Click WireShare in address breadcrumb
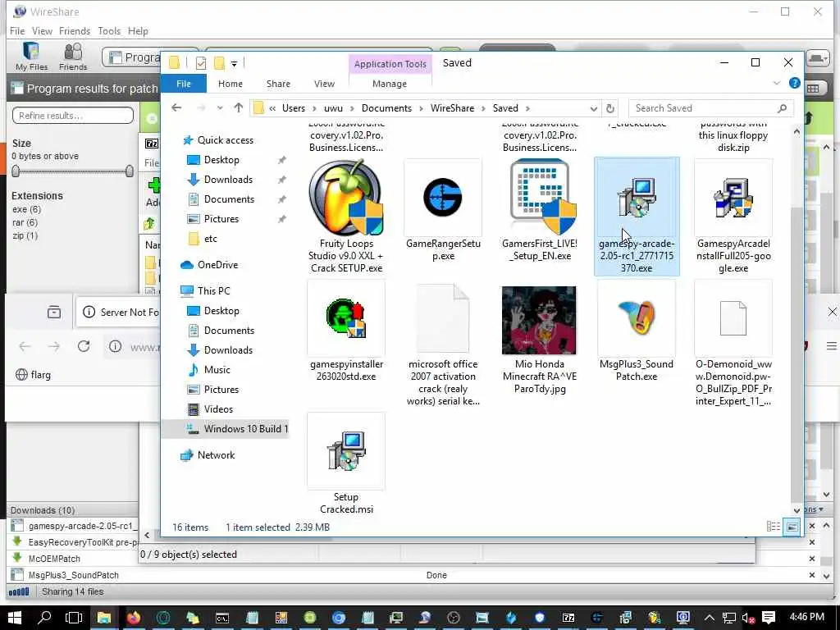The height and width of the screenshot is (630, 840). pos(452,108)
